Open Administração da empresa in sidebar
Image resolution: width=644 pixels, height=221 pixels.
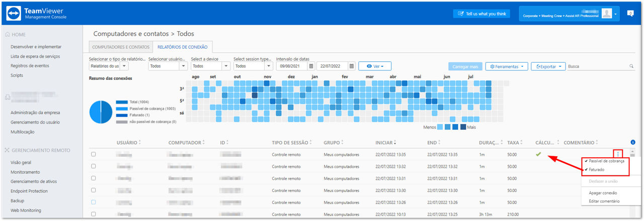coord(36,112)
